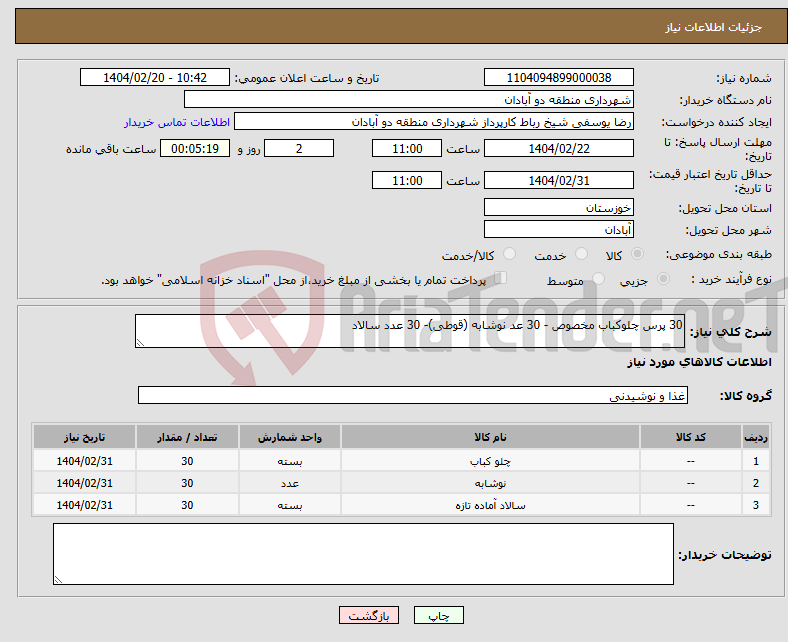Click the delivery city field آبادان
Image resolution: width=788 pixels, height=642 pixels.
[558, 229]
